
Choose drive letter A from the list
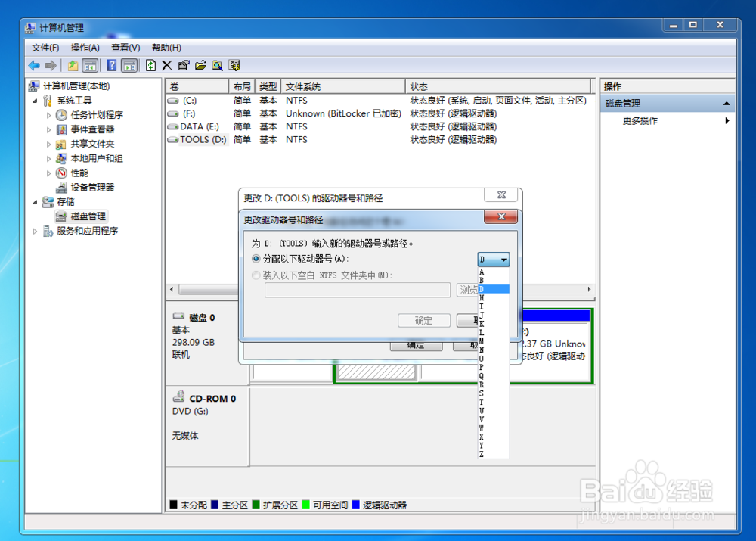click(494, 272)
